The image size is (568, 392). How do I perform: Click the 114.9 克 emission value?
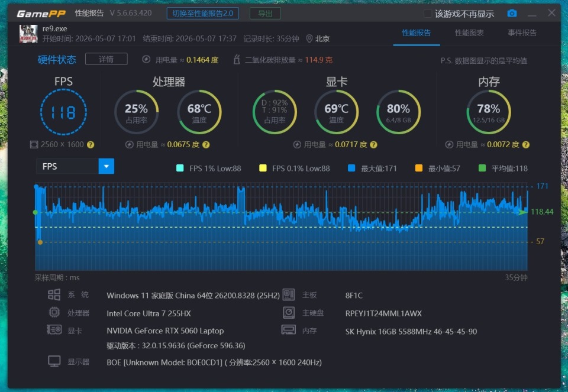(318, 60)
